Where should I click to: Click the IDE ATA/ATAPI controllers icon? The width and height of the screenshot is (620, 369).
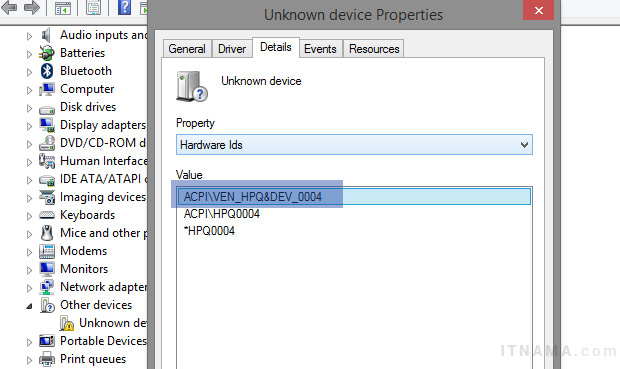(x=47, y=180)
